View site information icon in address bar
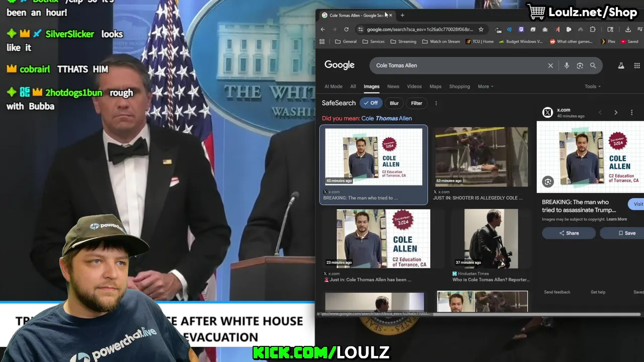The image size is (644, 362). click(360, 29)
